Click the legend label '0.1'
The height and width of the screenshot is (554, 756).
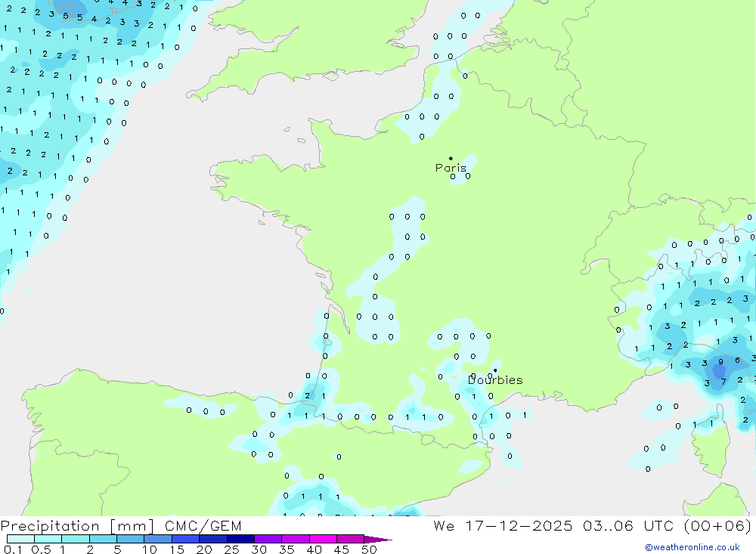pyautogui.click(x=13, y=549)
